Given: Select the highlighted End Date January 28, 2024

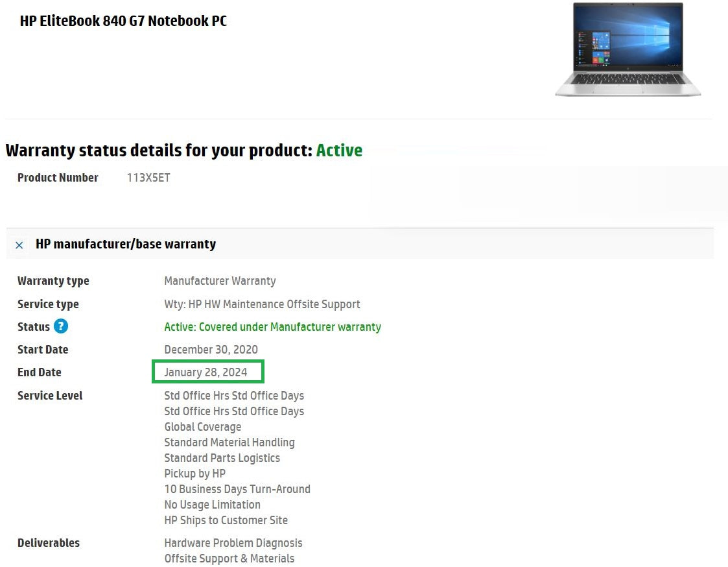Looking at the screenshot, I should click(x=206, y=372).
